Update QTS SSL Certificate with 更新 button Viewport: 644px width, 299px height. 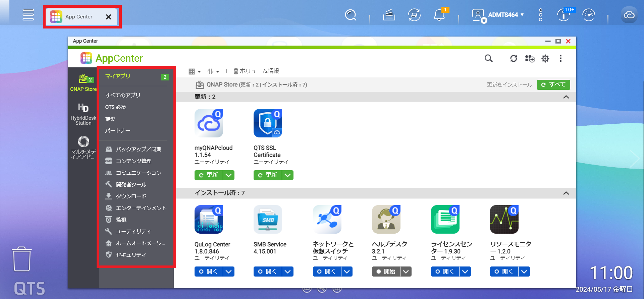(268, 175)
